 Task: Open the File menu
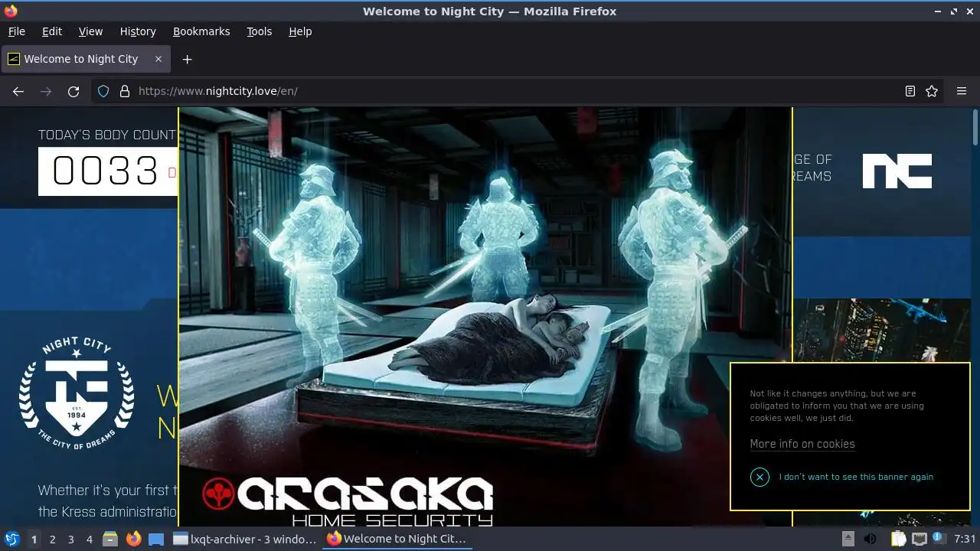(16, 31)
